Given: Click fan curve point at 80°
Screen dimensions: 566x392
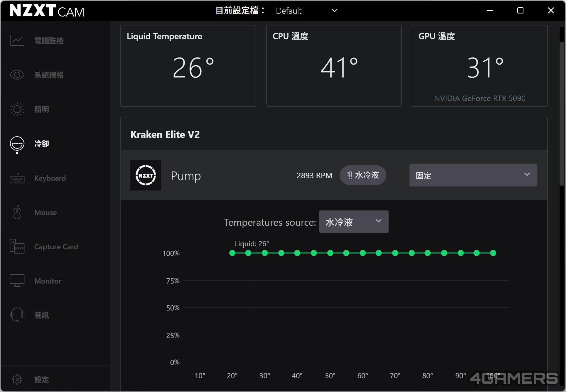Looking at the screenshot, I should coord(428,253).
